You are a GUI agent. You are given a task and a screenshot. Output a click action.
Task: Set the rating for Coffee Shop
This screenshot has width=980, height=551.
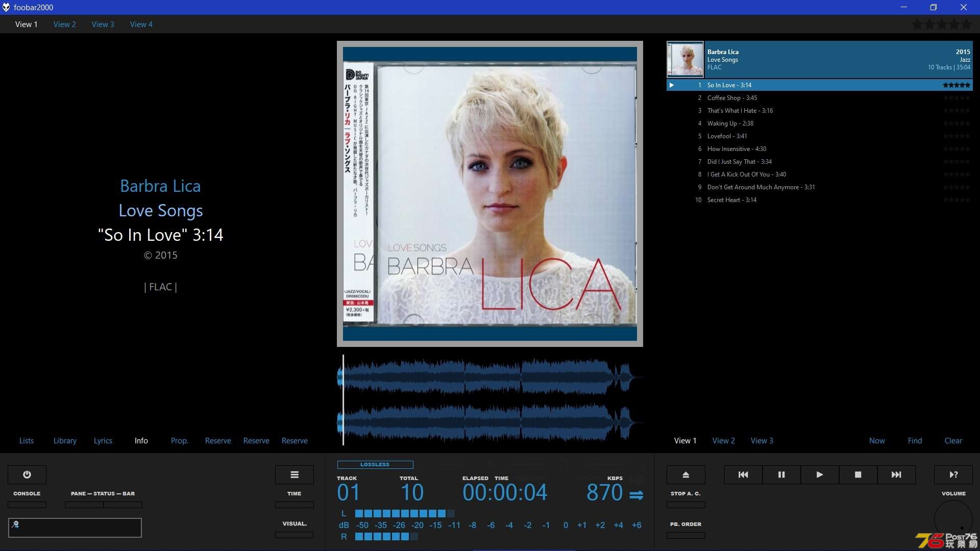pyautogui.click(x=957, y=98)
